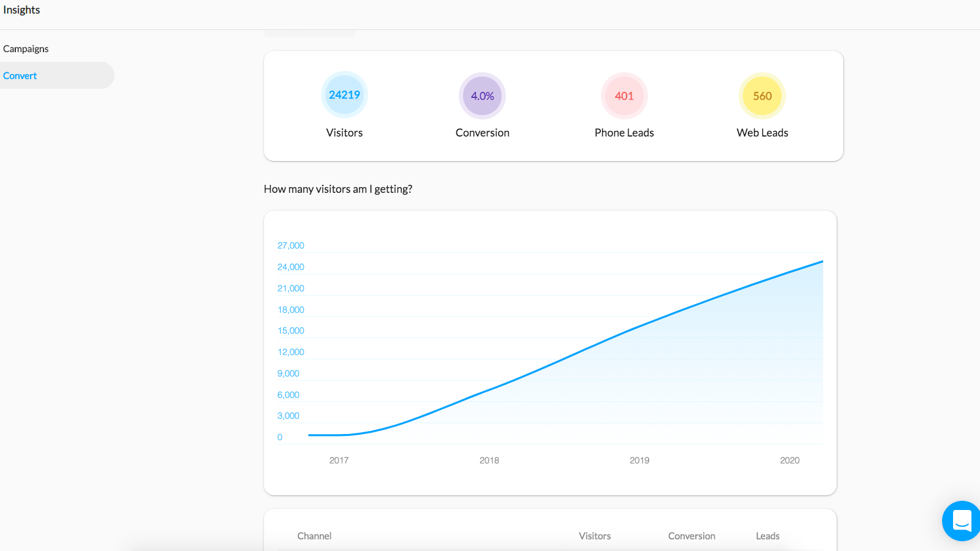Click the purple 4.0% Conversion circle
The height and width of the screenshot is (551, 980).
(x=482, y=96)
